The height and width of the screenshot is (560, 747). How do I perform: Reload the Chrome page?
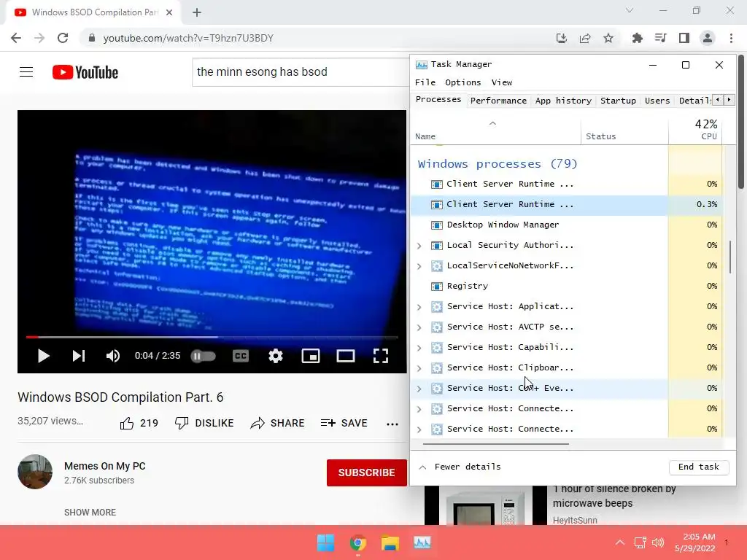pos(63,38)
